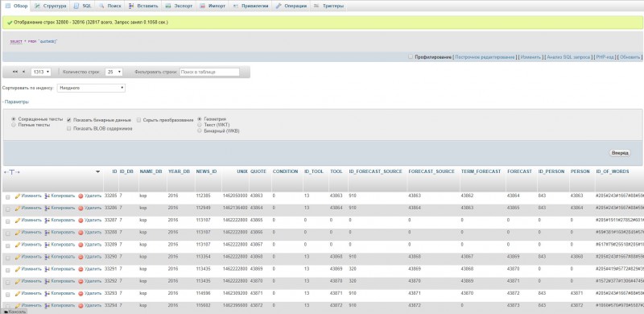Click the copy icon for row 33286
644x314 pixels.
click(47, 209)
